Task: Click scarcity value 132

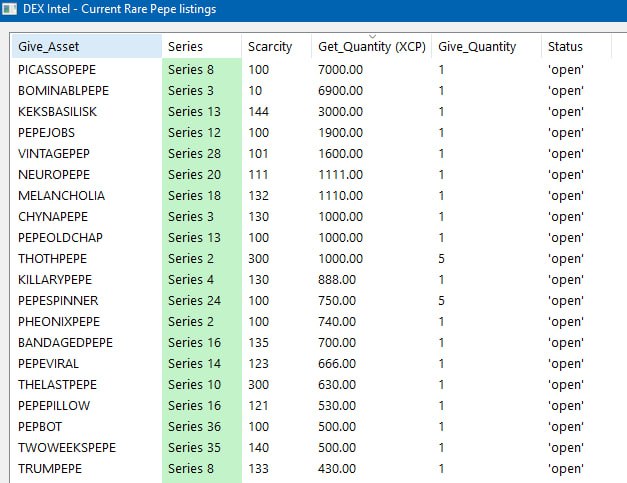Action: click(x=258, y=196)
